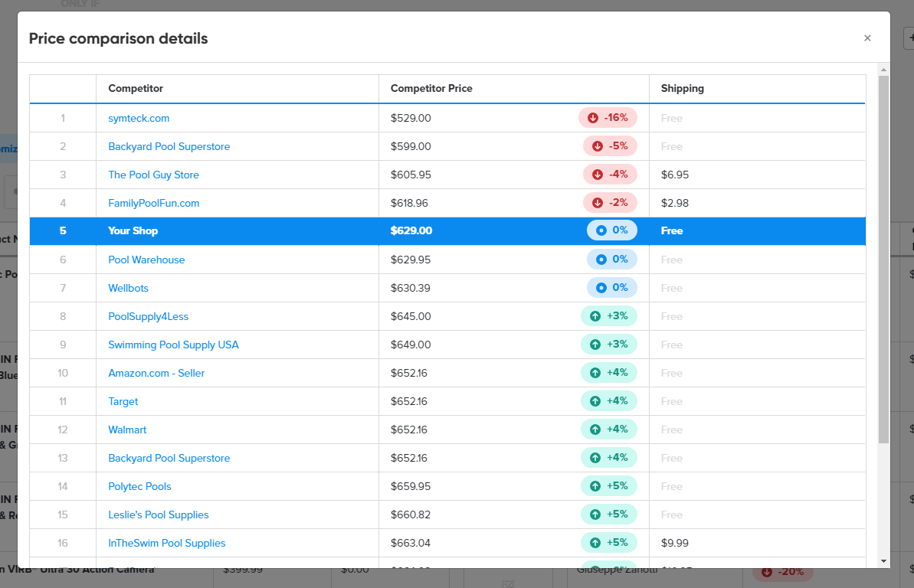
Task: Click +3% badge for Swimming Pool Supply USA
Action: pos(609,345)
